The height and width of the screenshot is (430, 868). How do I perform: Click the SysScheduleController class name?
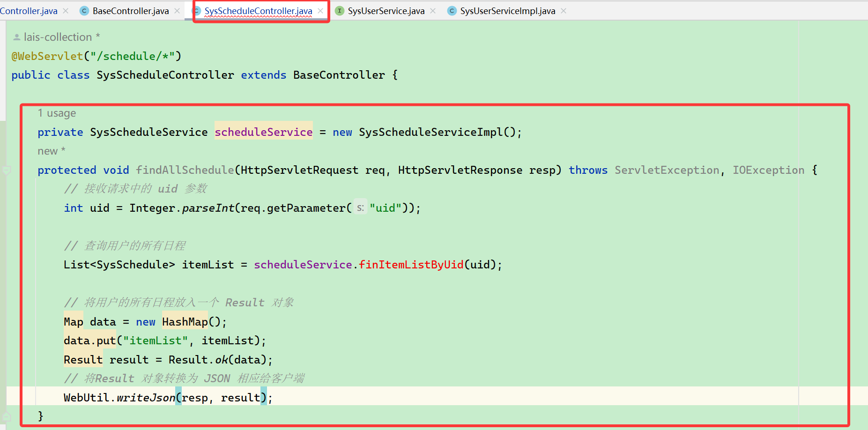165,75
